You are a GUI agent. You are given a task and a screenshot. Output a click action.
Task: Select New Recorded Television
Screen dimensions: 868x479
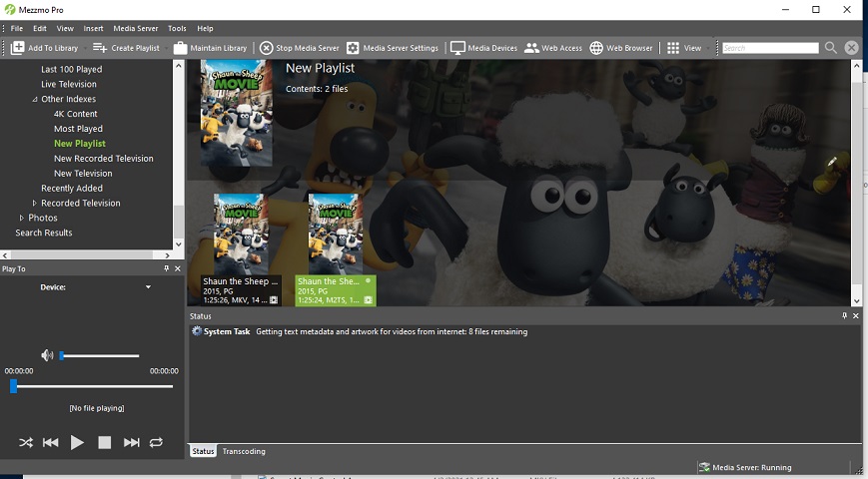tap(104, 159)
